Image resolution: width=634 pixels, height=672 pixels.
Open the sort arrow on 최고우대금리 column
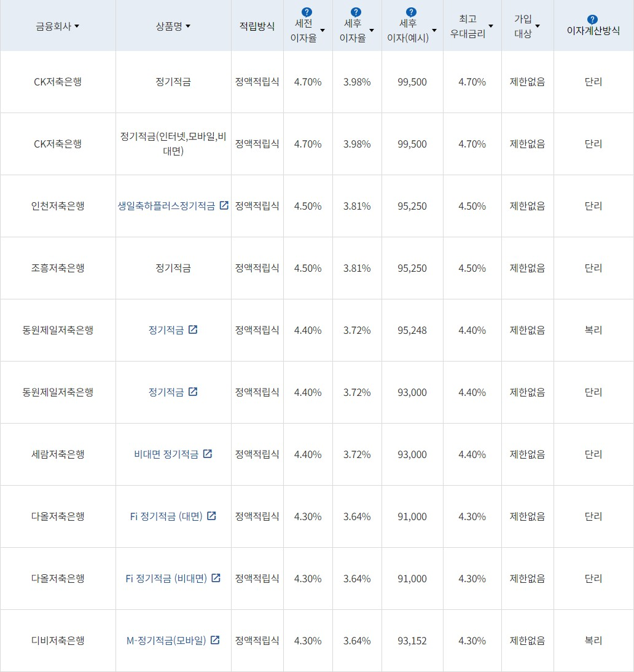click(490, 26)
